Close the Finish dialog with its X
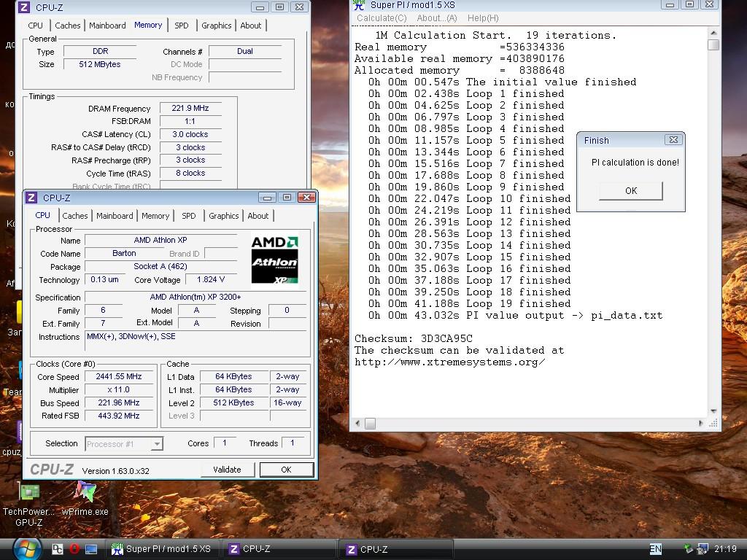Screen dimensions: 747x560 pyautogui.click(x=673, y=140)
